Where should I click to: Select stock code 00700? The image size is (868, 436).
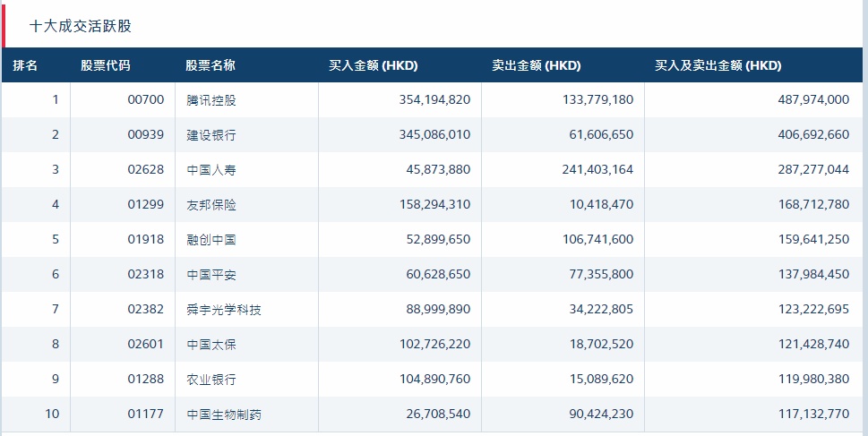pos(146,99)
